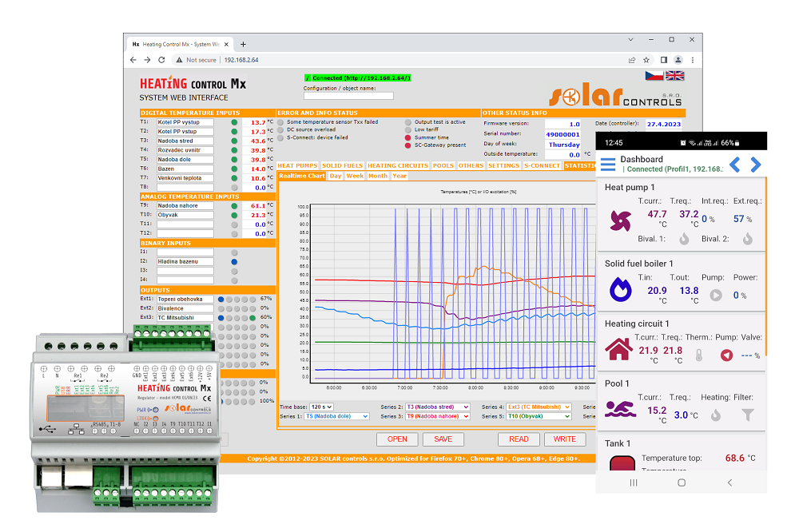
Task: Tap the Pool swimmer icon
Action: 618,410
